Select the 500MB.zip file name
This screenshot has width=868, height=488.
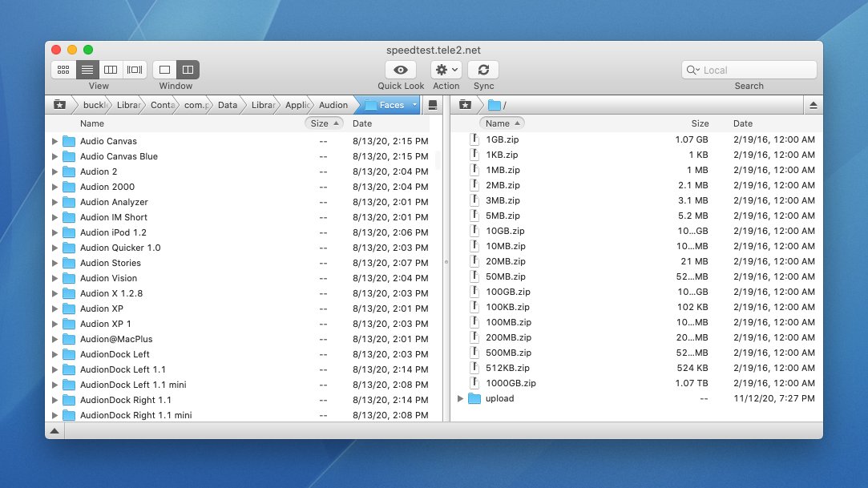coord(508,353)
